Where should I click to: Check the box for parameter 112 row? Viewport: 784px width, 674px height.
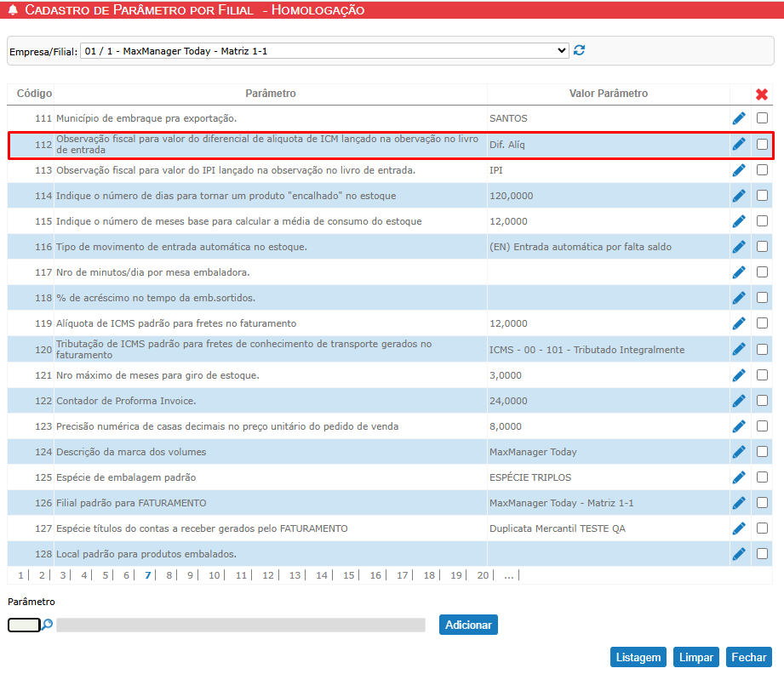pyautogui.click(x=762, y=144)
